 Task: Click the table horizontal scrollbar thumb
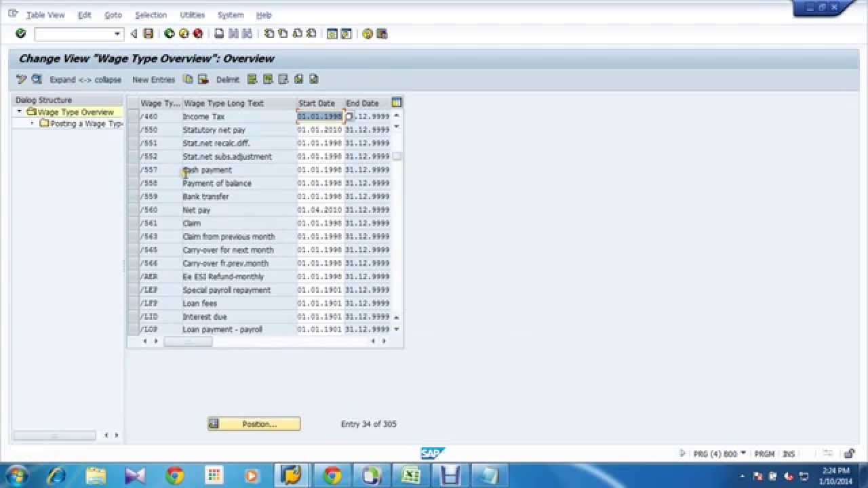tap(188, 341)
